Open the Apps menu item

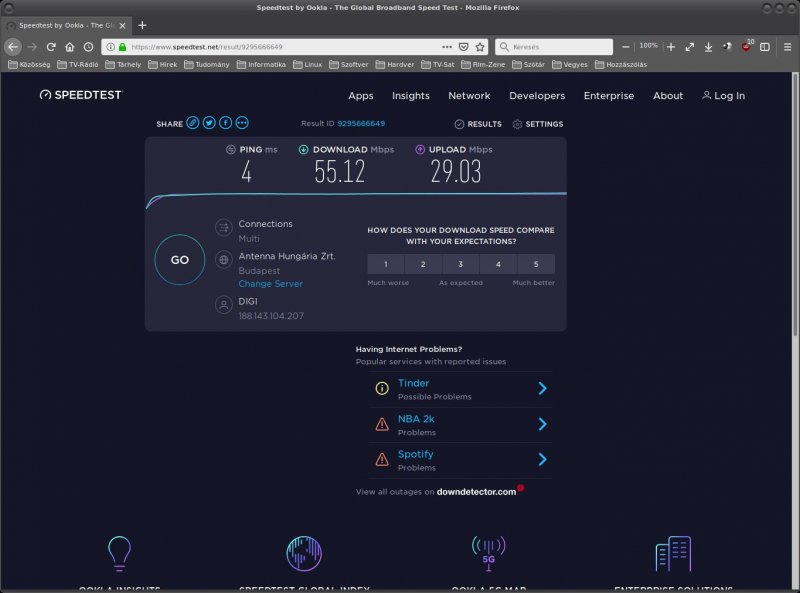[x=361, y=95]
